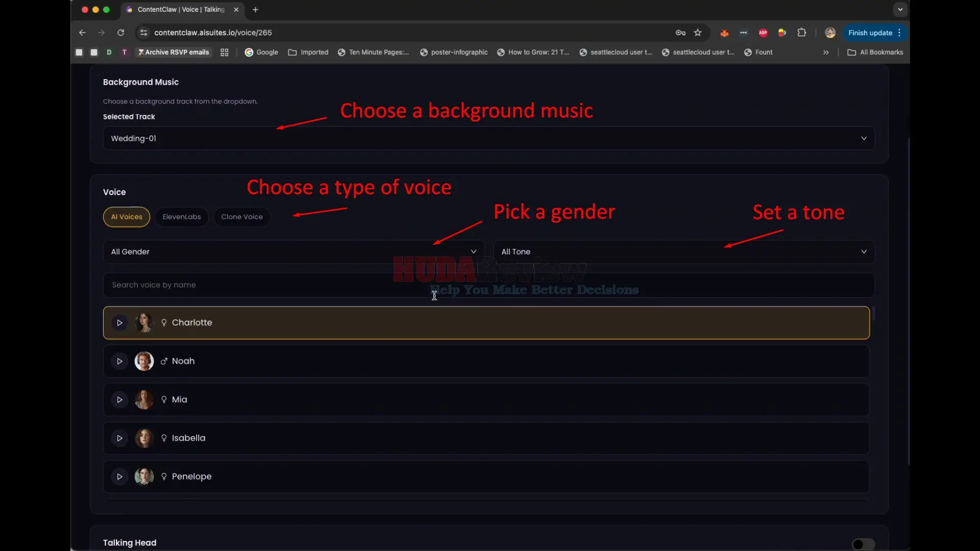Open the All Gender dropdown
The height and width of the screenshot is (551, 980).
point(294,252)
